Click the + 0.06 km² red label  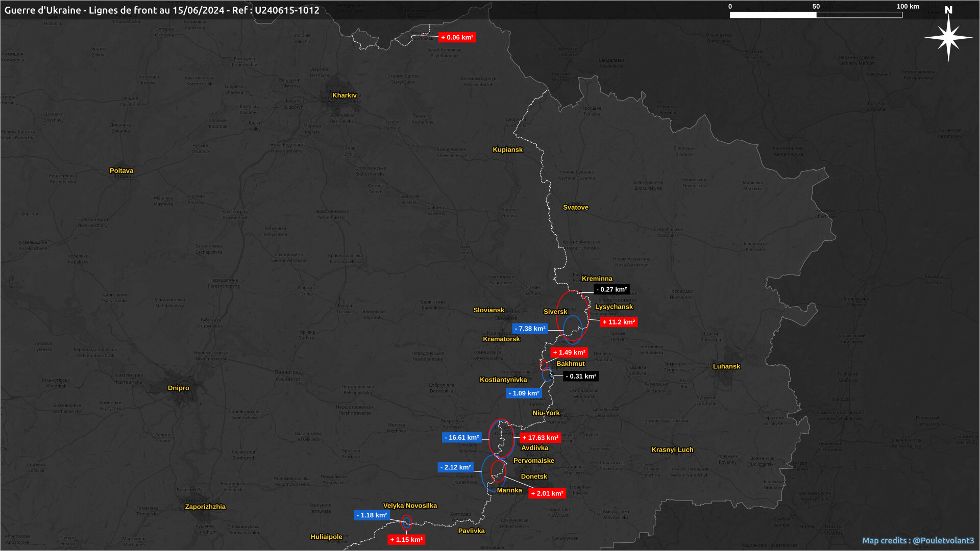coord(457,38)
